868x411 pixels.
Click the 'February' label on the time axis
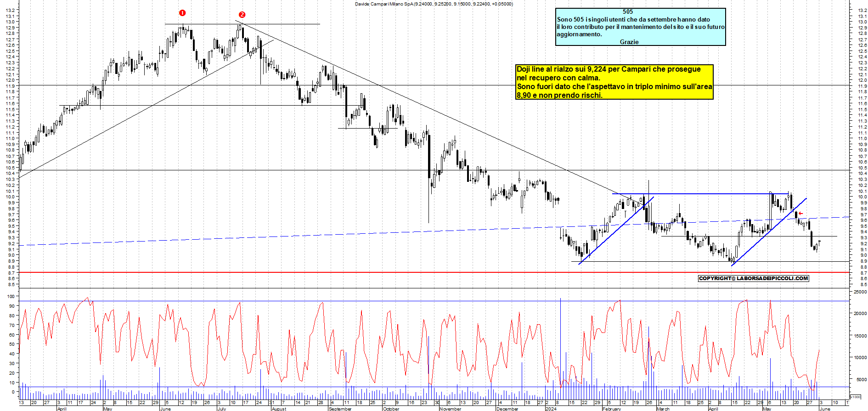pyautogui.click(x=611, y=409)
